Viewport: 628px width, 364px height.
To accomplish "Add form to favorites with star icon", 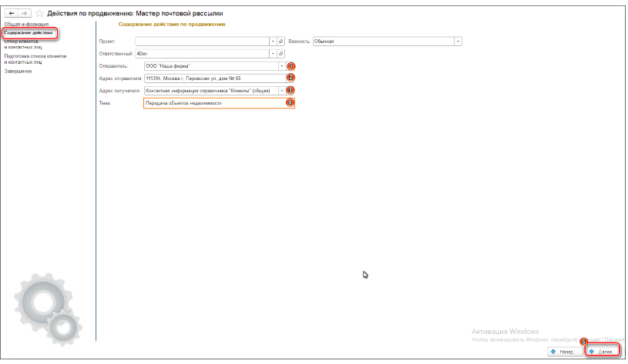I will 39,14.
